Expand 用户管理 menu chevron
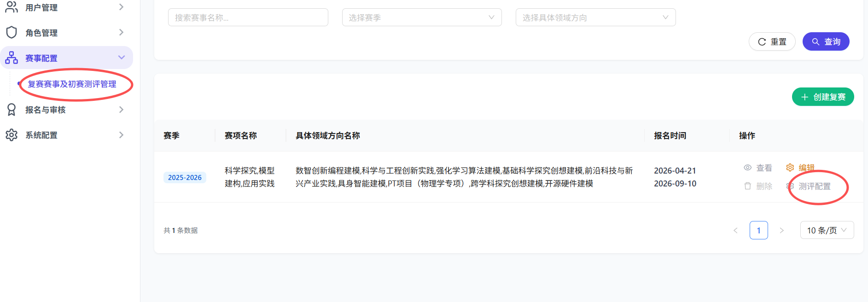Screen dimensions: 868x302 pos(121,7)
